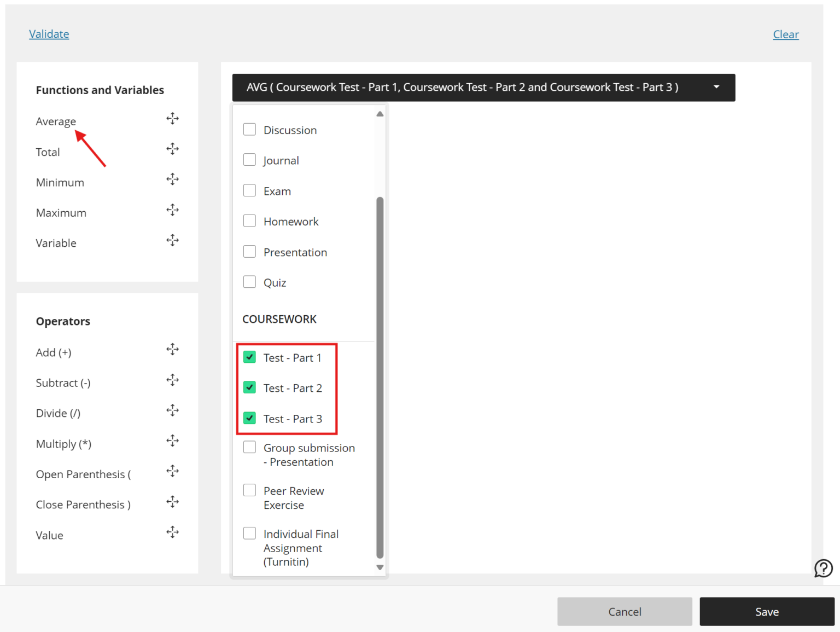Image resolution: width=840 pixels, height=632 pixels.
Task: Click the Variable move icon
Action: 172,240
